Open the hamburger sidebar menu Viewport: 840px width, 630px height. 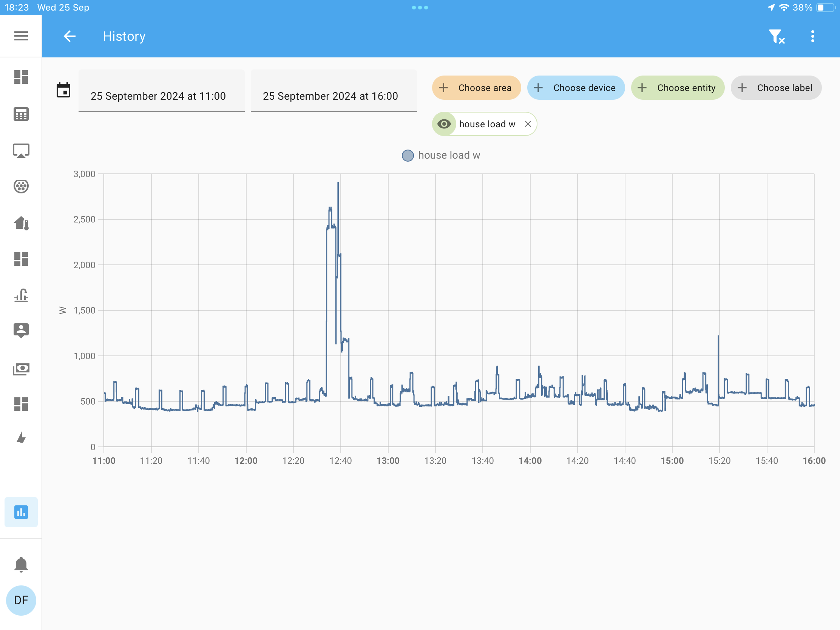(21, 36)
